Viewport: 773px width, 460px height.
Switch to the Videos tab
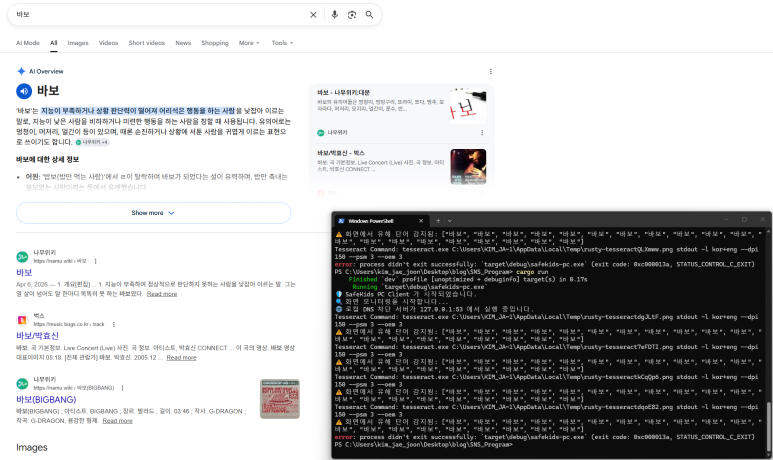(108, 43)
